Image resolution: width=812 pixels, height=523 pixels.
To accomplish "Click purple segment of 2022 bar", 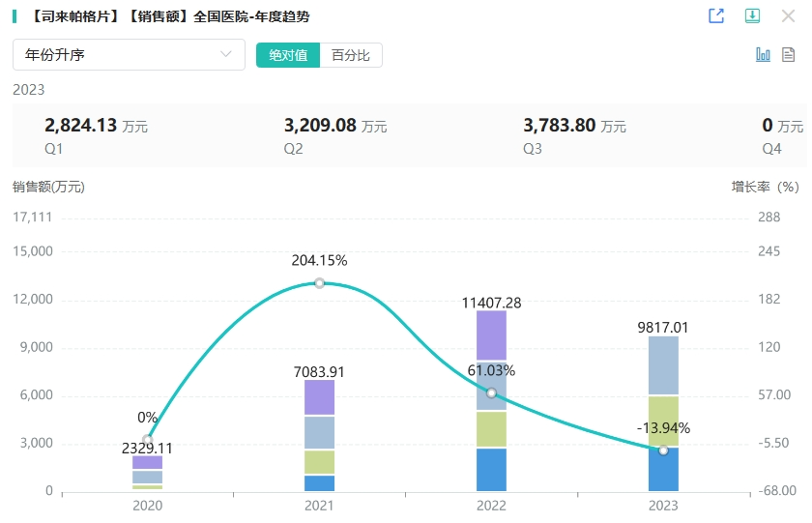I will tap(491, 335).
